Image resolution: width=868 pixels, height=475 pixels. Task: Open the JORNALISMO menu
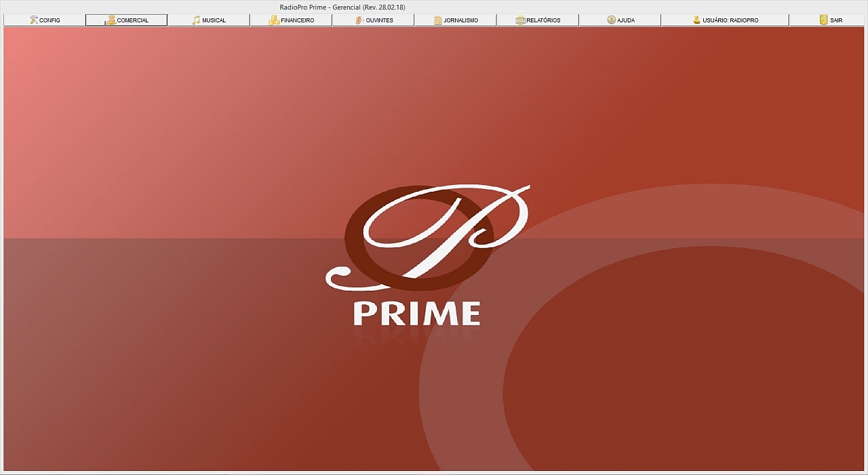[x=456, y=20]
